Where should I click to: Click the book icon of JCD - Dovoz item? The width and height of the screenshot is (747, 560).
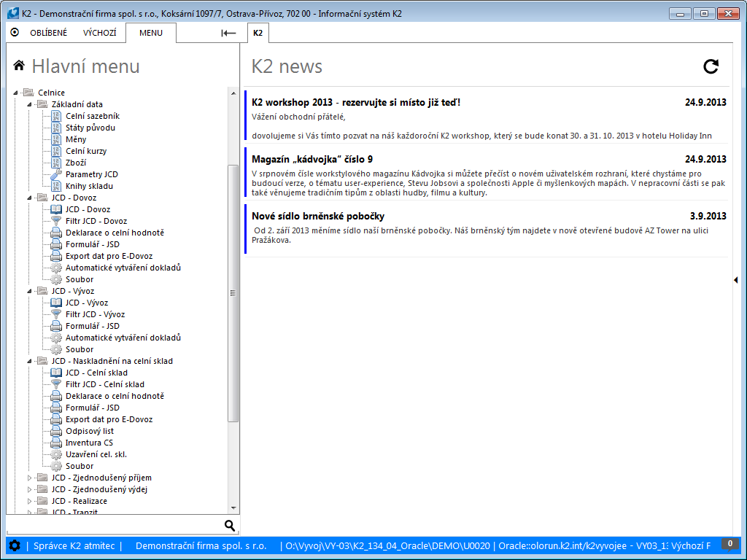point(56,209)
